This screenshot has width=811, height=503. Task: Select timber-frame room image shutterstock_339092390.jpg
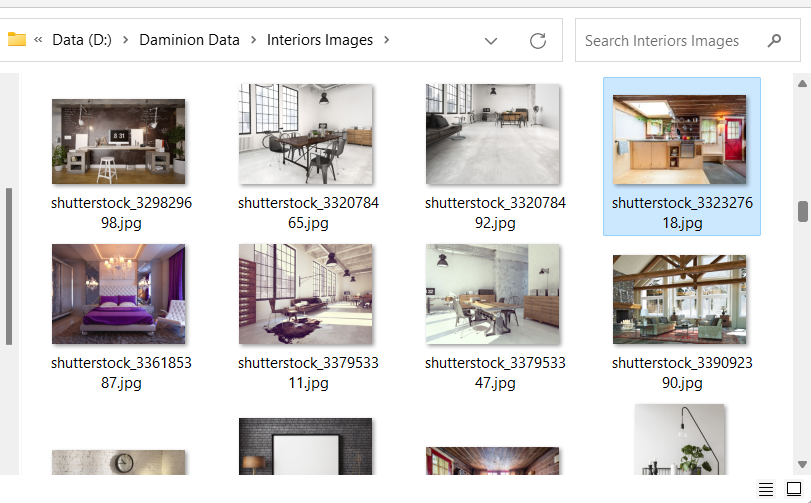pyautogui.click(x=680, y=299)
